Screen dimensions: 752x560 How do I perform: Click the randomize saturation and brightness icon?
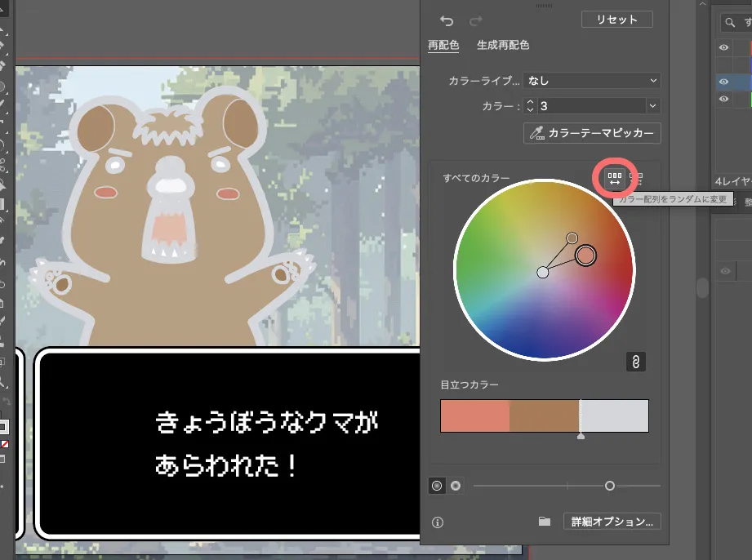pyautogui.click(x=637, y=177)
